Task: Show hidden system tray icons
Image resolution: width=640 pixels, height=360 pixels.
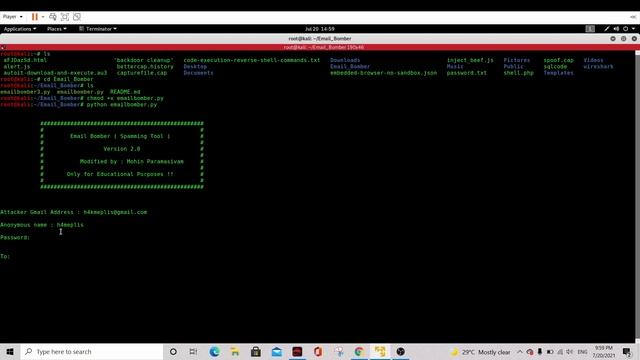Action: [520, 352]
